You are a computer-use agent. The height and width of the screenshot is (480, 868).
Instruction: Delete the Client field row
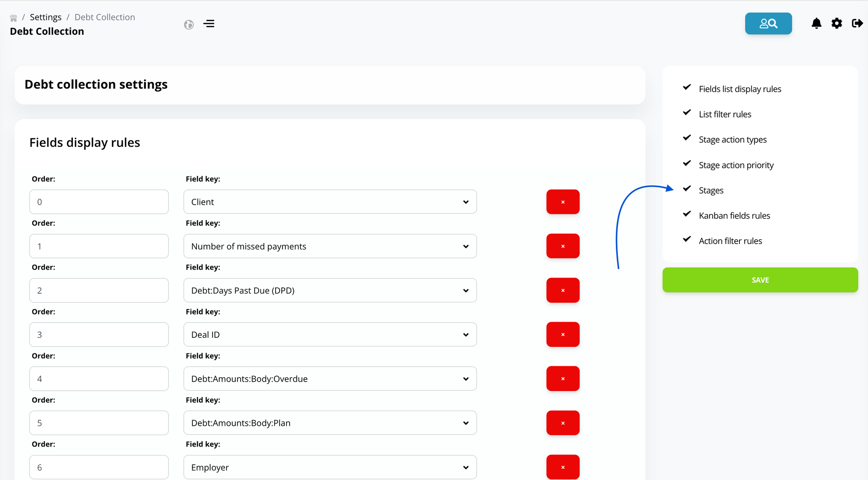click(563, 202)
